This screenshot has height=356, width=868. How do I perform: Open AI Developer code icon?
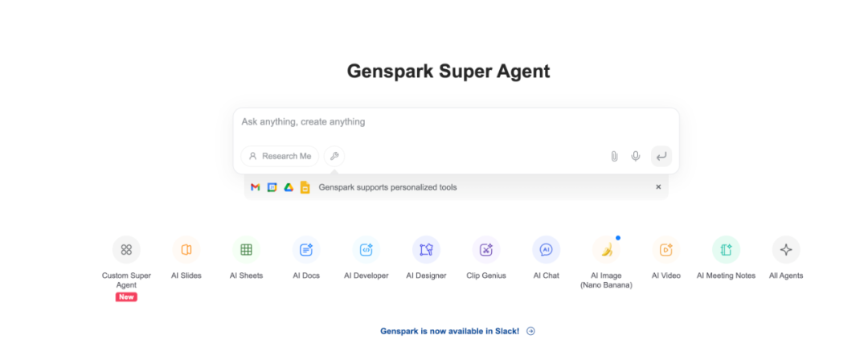[x=366, y=250]
